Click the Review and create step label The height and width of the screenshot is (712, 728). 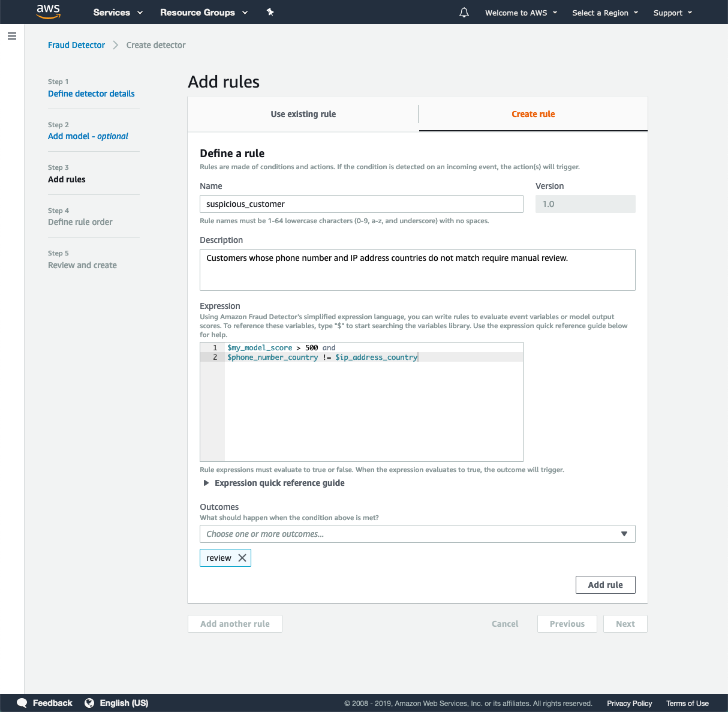pos(82,265)
